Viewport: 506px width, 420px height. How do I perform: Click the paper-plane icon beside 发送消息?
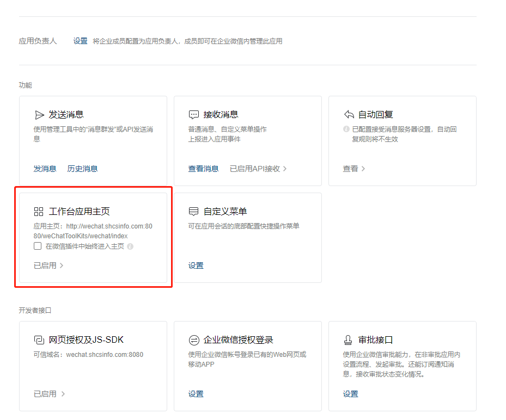tap(39, 115)
